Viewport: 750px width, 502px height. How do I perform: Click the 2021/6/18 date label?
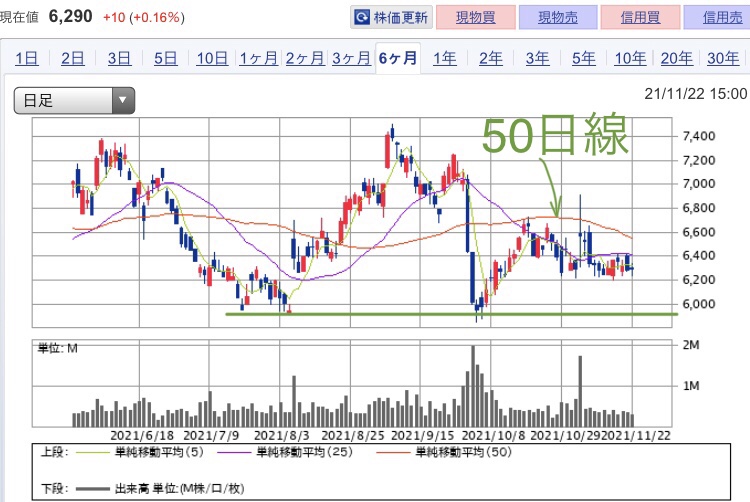coord(142,436)
